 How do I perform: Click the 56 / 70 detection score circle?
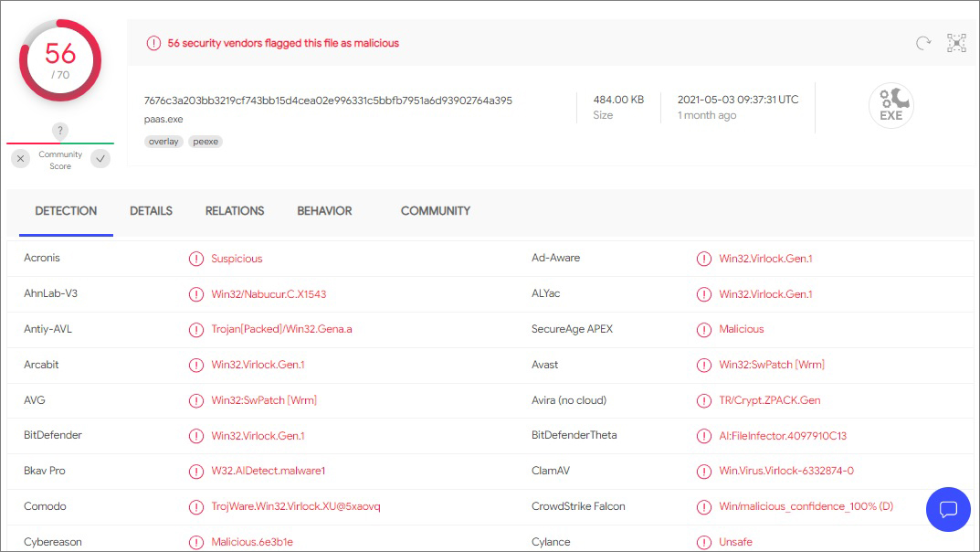pyautogui.click(x=60, y=60)
